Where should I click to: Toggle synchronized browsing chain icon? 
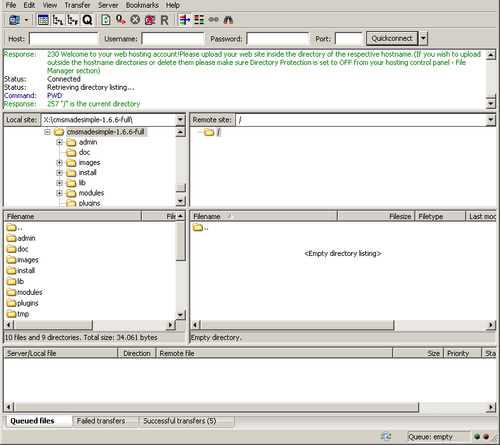[x=214, y=20]
